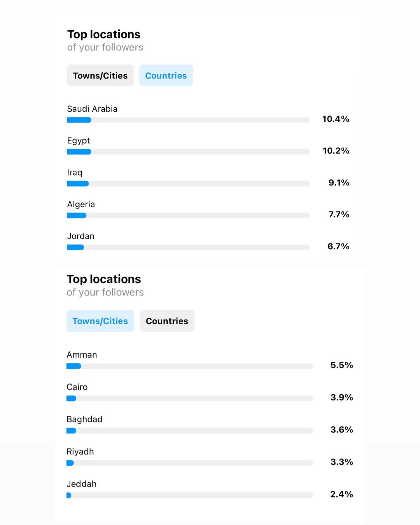Image resolution: width=420 pixels, height=525 pixels.
Task: Click the Jeddah city bar
Action: pos(190,495)
